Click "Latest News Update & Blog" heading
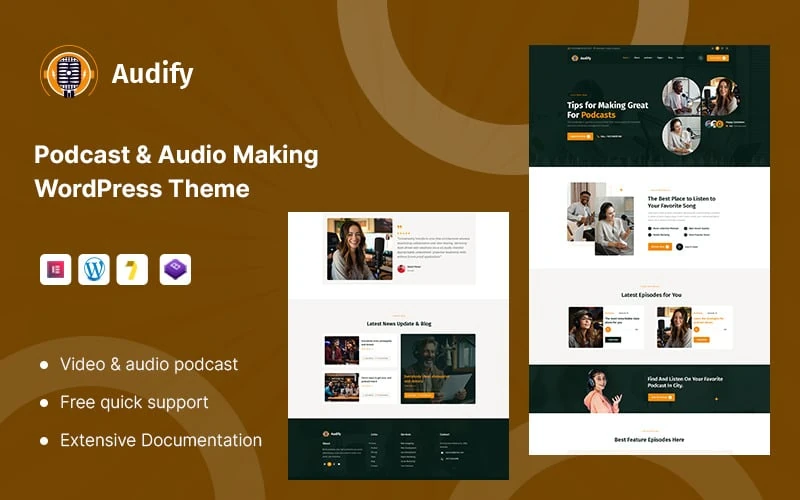 [x=399, y=323]
